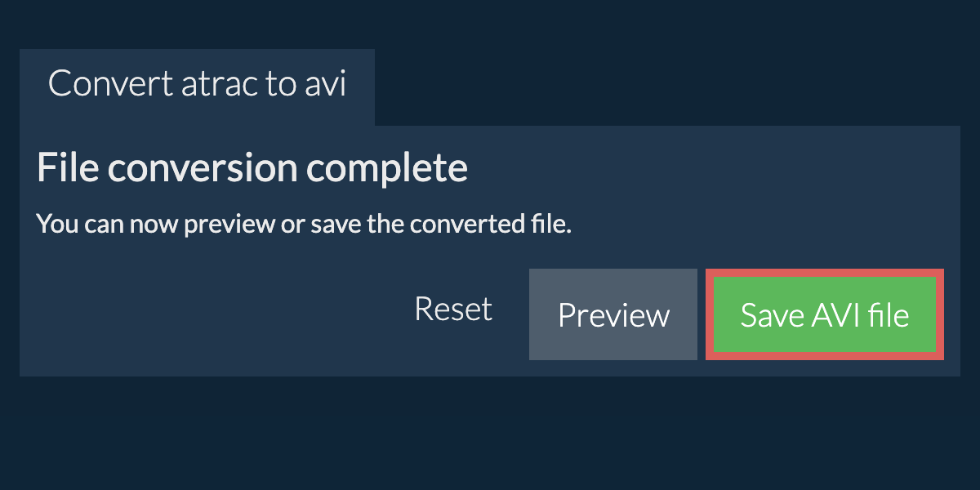This screenshot has height=490, width=980.
Task: Click the Reset link
Action: point(453,310)
